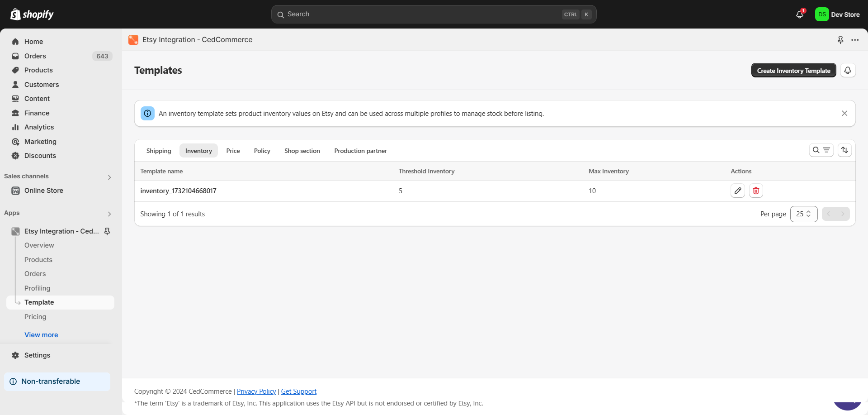Click the Orders inbox icon
Viewport: 868px width, 415px height.
pos(15,56)
